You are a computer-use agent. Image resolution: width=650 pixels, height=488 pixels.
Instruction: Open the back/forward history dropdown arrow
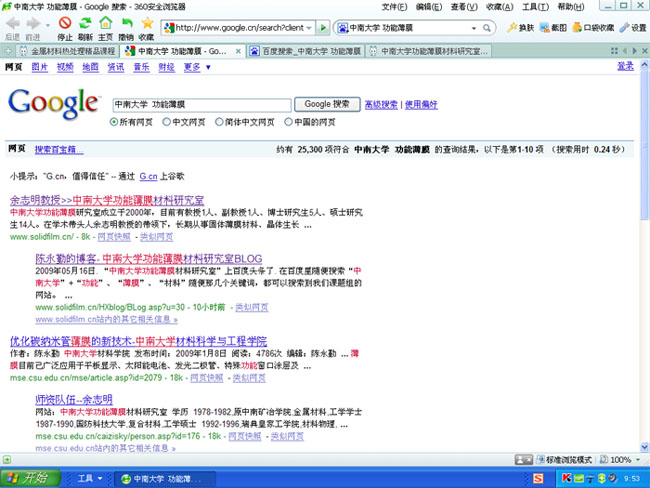47,25
